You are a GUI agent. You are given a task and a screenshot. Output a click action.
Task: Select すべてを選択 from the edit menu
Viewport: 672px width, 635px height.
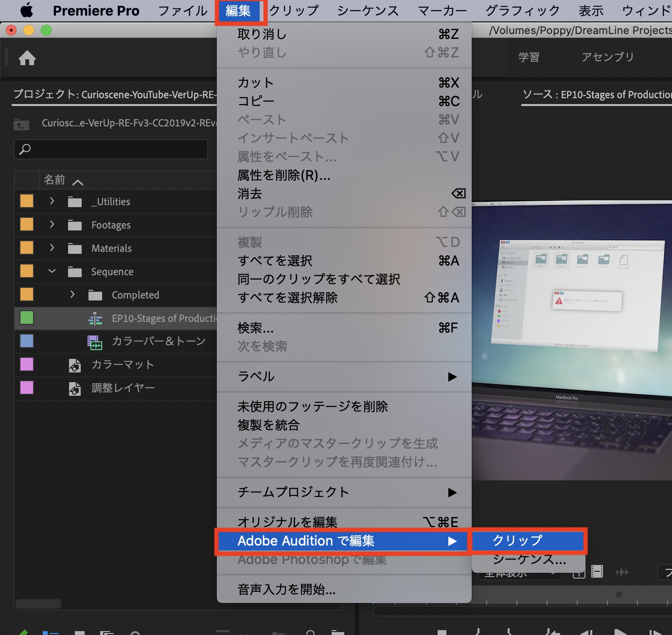coord(275,261)
